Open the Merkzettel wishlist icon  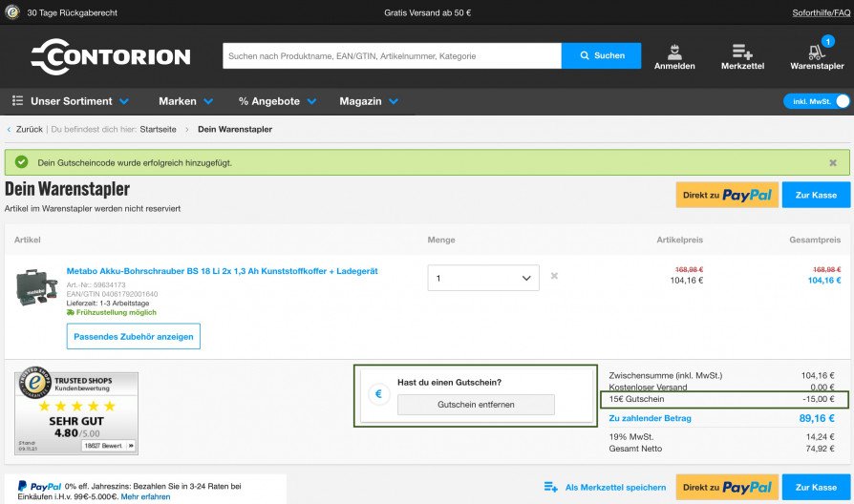tap(742, 56)
